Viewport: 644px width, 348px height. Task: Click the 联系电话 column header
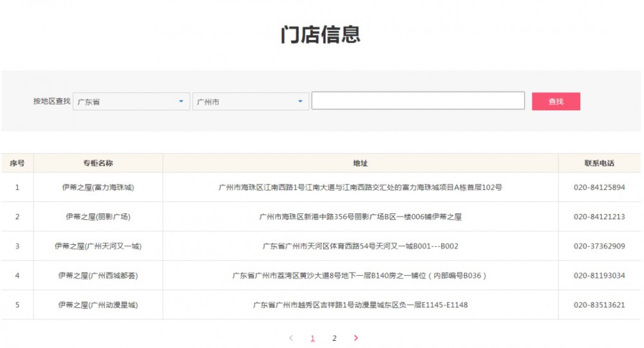pyautogui.click(x=599, y=163)
